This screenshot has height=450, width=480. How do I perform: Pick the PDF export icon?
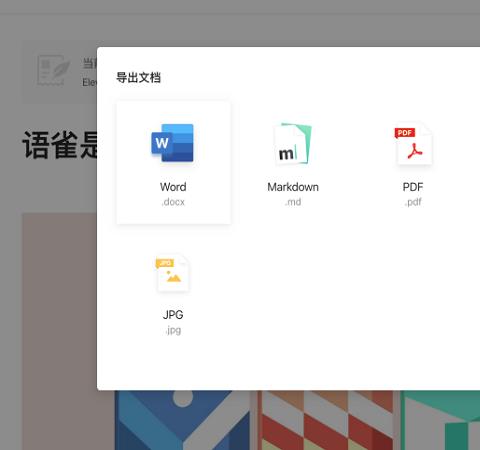coord(413,144)
